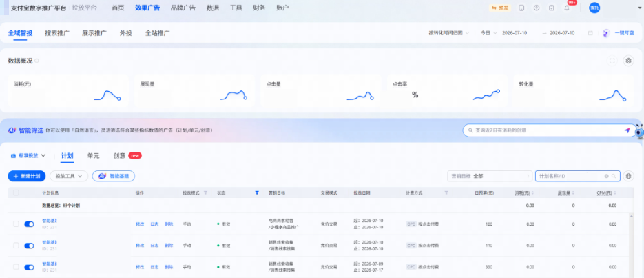Click the search magnifier in 计划名称/ID field
This screenshot has width=644, height=278.
click(x=614, y=176)
